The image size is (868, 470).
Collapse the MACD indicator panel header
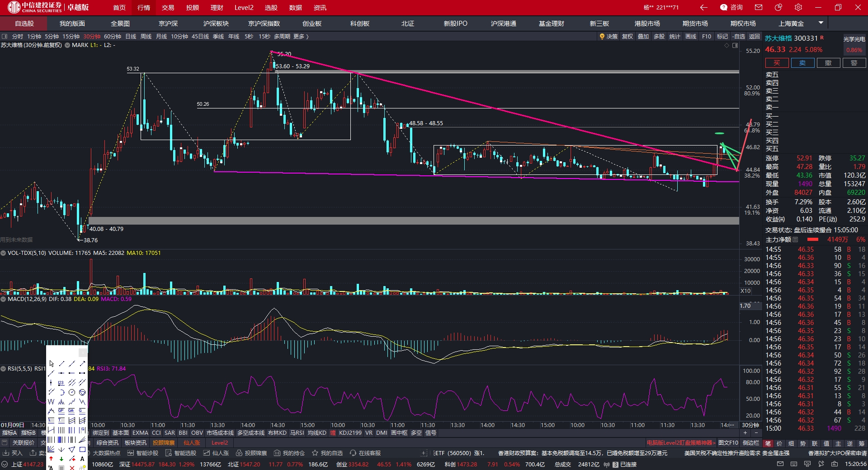4,299
